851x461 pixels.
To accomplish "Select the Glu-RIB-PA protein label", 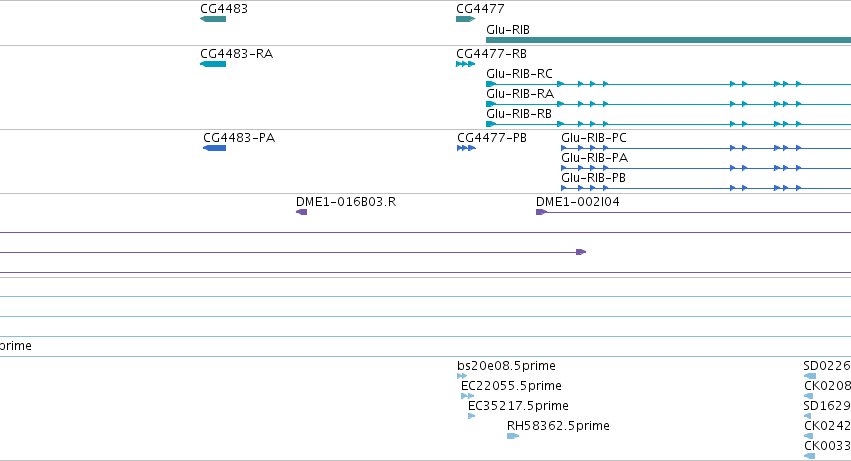I will coord(594,158).
